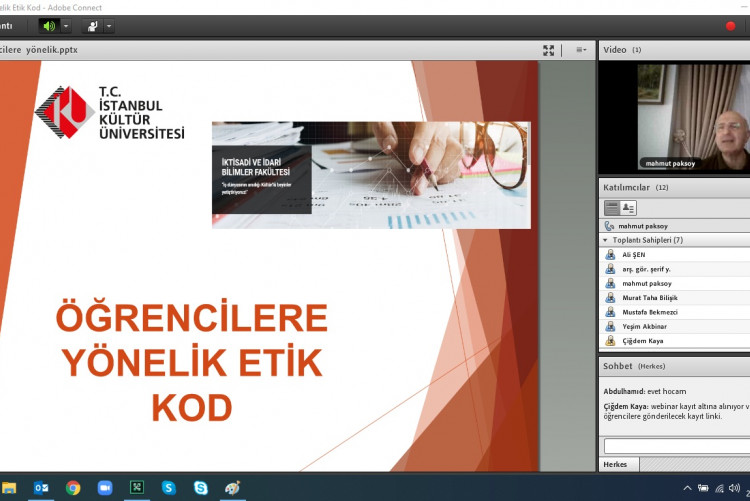Click the red recording indicator

click(730, 26)
